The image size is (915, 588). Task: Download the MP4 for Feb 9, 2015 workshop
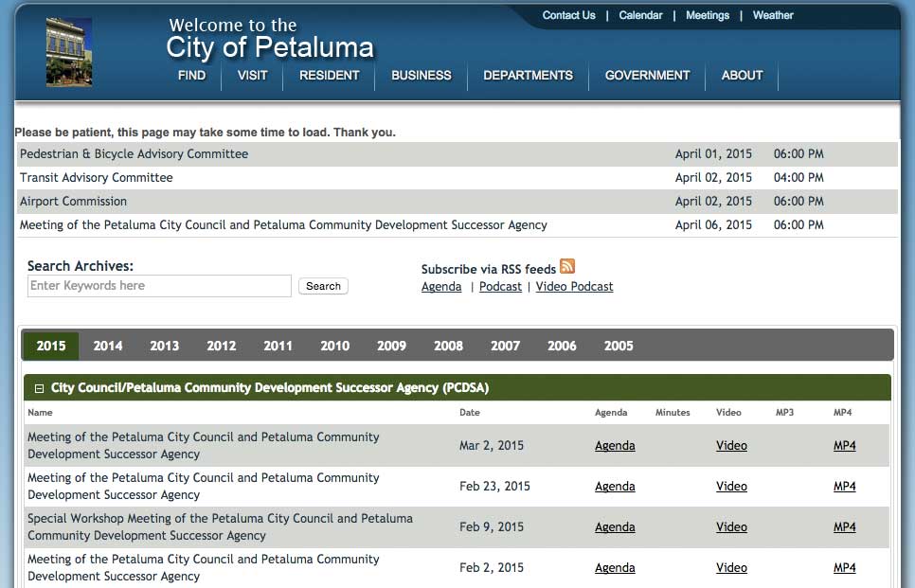844,527
